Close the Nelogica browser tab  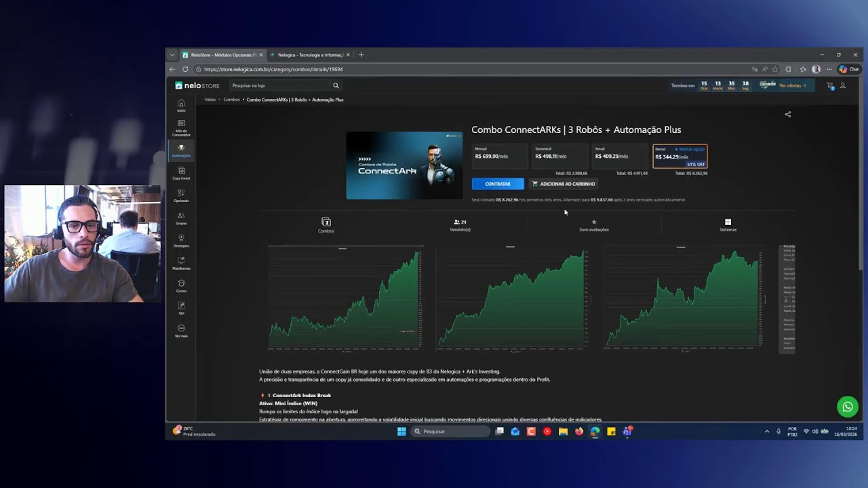(348, 55)
